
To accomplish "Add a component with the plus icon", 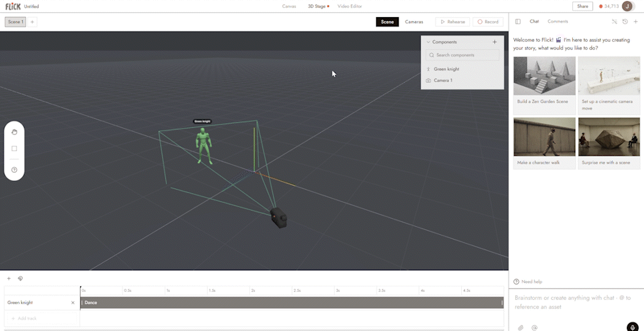I will tap(494, 42).
